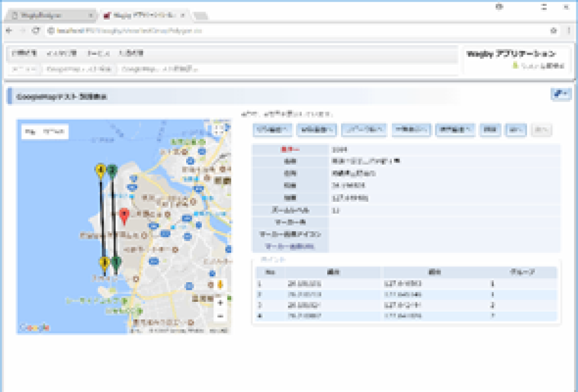Open the fourth item in the Wagby menu bar
Viewport: 578px width, 392px height.
coord(131,53)
